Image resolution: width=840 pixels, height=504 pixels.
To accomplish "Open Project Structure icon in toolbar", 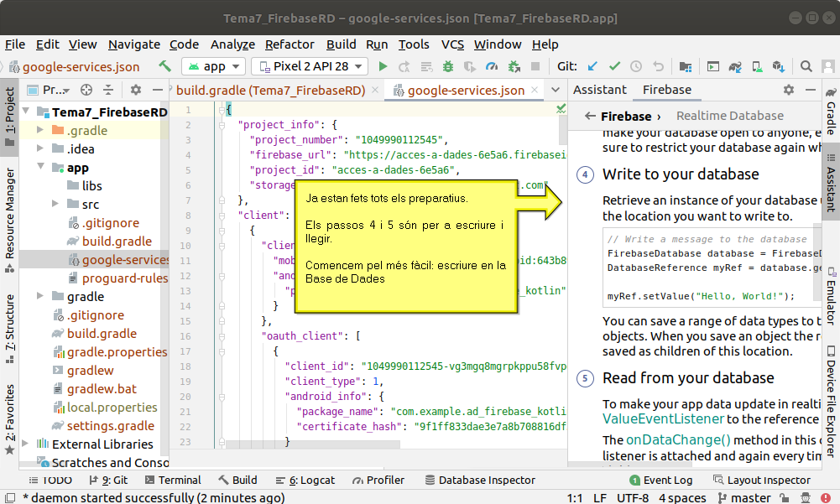I will pyautogui.click(x=686, y=66).
